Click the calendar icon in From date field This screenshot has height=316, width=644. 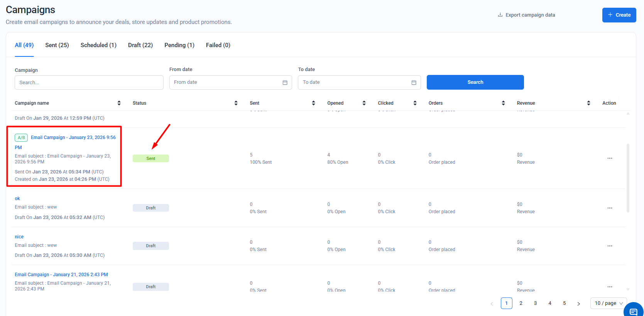pos(285,83)
